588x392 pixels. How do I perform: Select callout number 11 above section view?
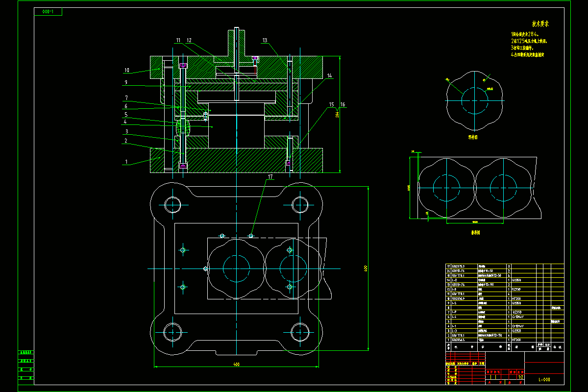(179, 40)
